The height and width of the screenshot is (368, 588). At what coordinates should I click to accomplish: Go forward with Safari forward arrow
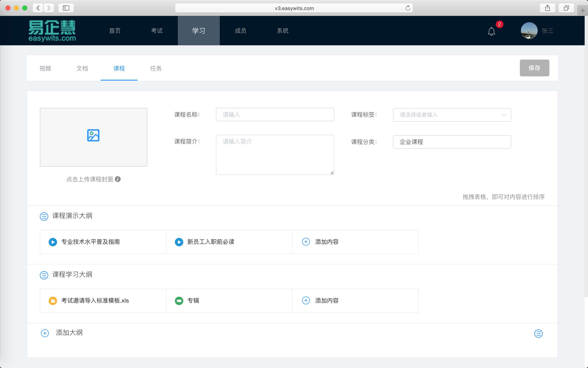coord(49,8)
